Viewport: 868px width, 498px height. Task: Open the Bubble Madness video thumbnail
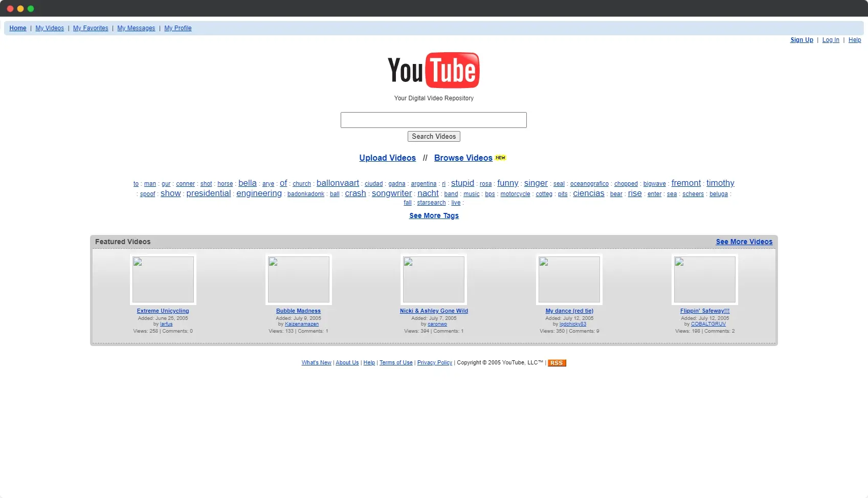[x=299, y=279]
